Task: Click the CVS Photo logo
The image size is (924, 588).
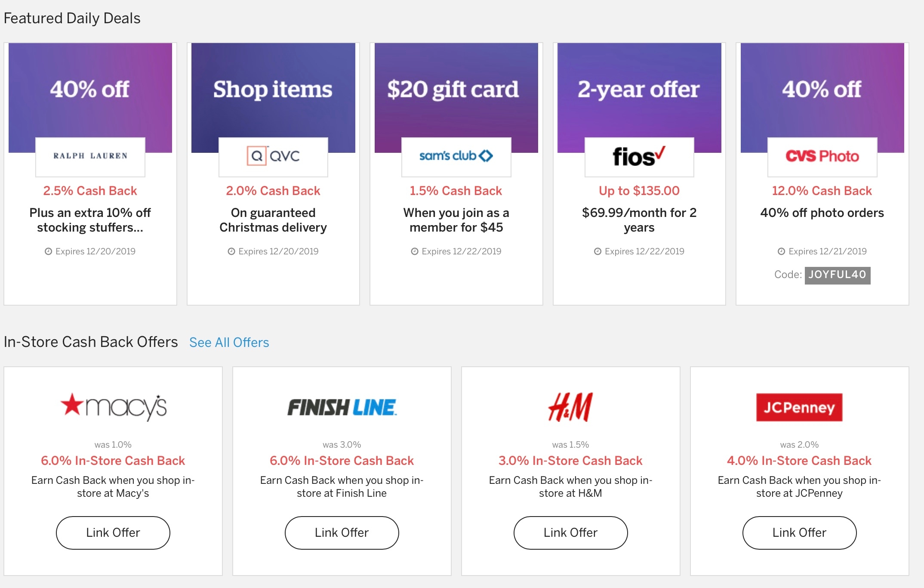Action: (822, 157)
